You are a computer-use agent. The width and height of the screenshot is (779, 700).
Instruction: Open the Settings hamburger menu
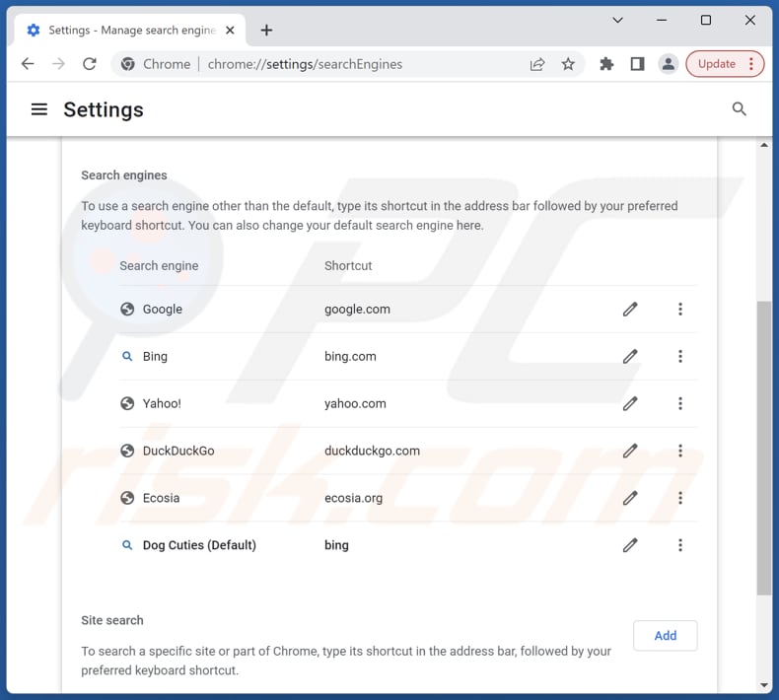39,109
